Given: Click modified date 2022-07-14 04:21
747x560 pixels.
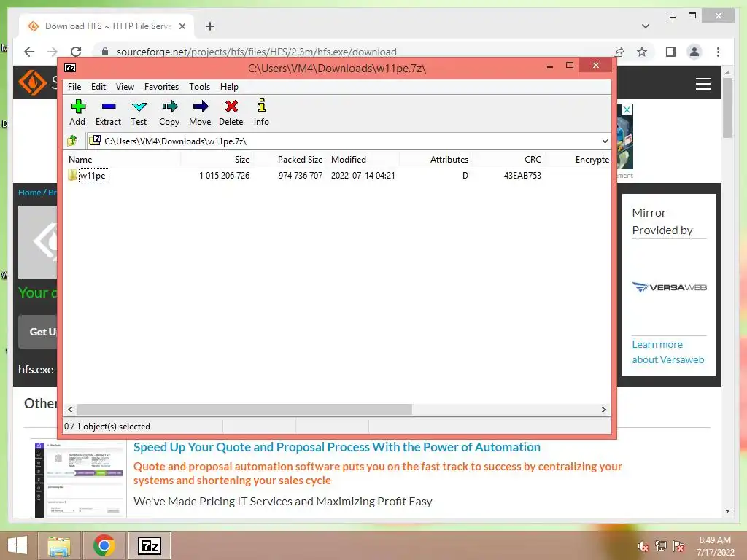Looking at the screenshot, I should 363,175.
